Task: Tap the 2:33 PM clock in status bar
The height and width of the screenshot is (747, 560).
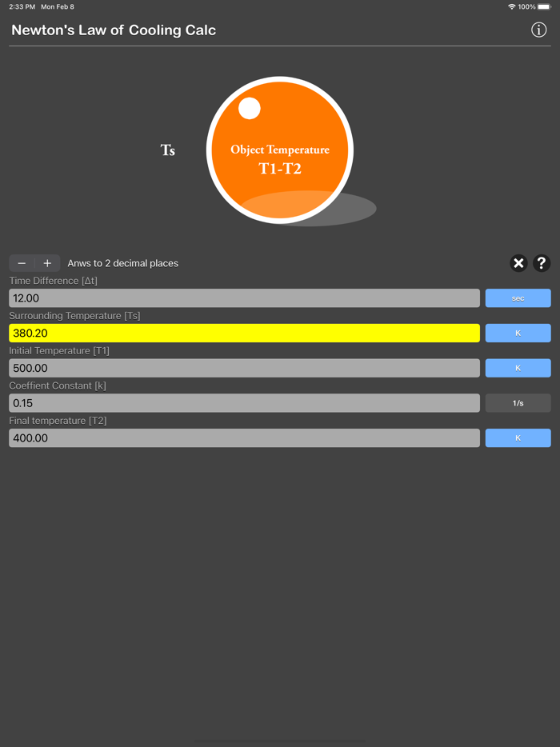Action: (x=22, y=6)
